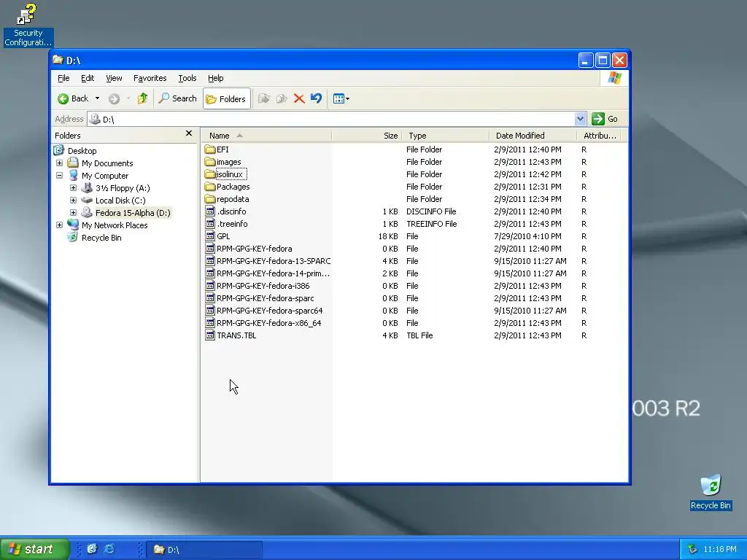Viewport: 747px width, 560px height.
Task: Open the Start menu
Action: (34, 549)
